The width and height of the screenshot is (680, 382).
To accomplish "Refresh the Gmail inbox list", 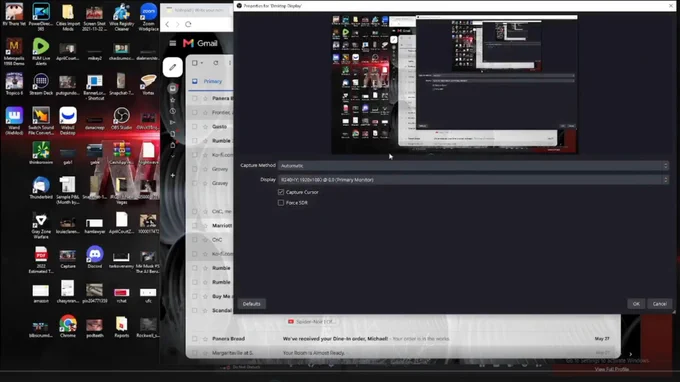I will tap(216, 63).
